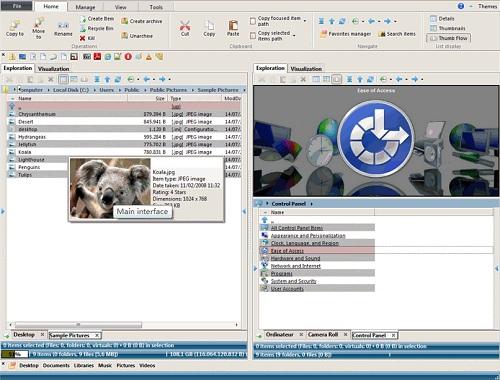Expand the ribbon Navigate forward history dropdown

click(x=395, y=21)
